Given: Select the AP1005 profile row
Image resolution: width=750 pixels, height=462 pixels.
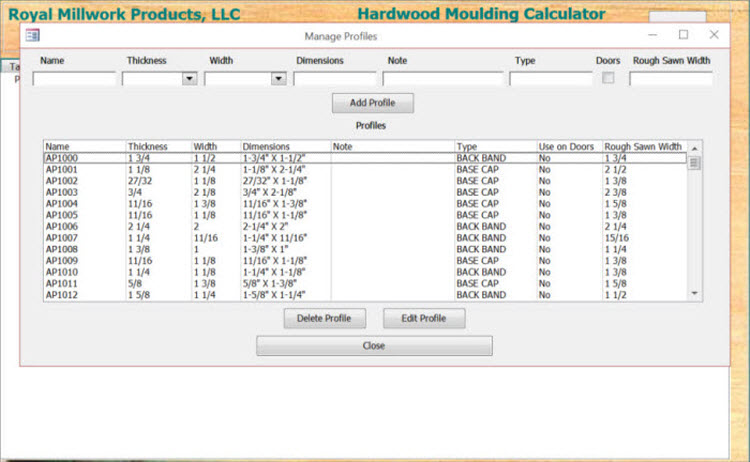Looking at the screenshot, I should (x=365, y=215).
